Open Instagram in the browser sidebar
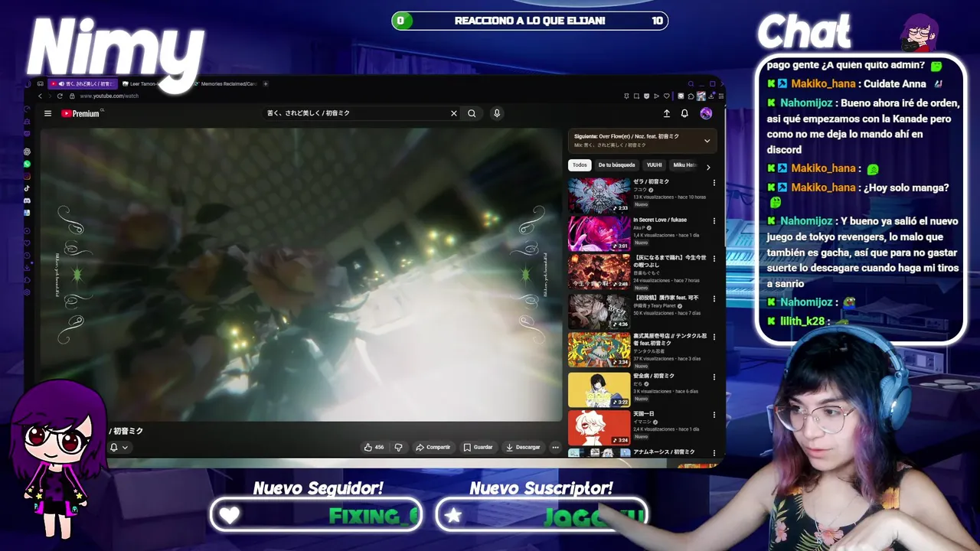 point(27,176)
